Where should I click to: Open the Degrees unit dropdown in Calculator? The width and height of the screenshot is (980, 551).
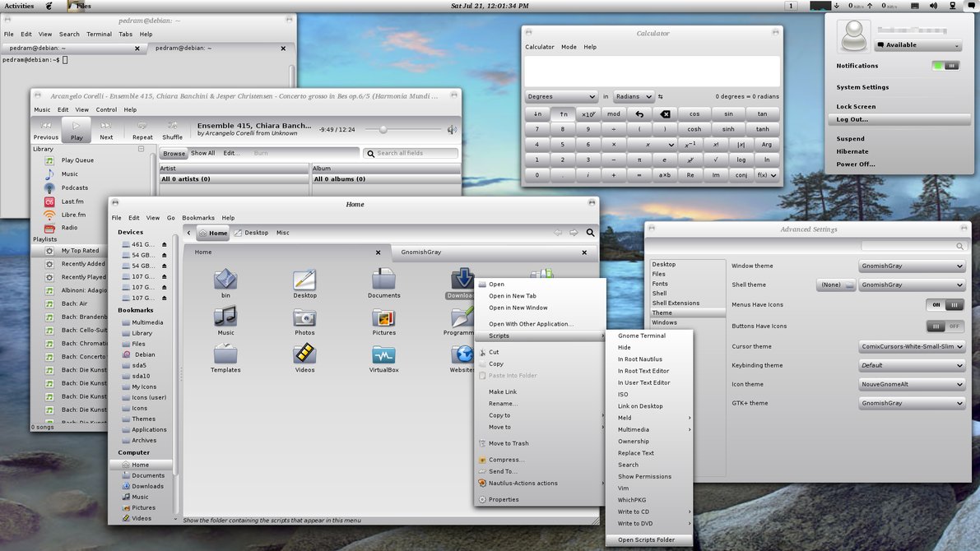(561, 97)
